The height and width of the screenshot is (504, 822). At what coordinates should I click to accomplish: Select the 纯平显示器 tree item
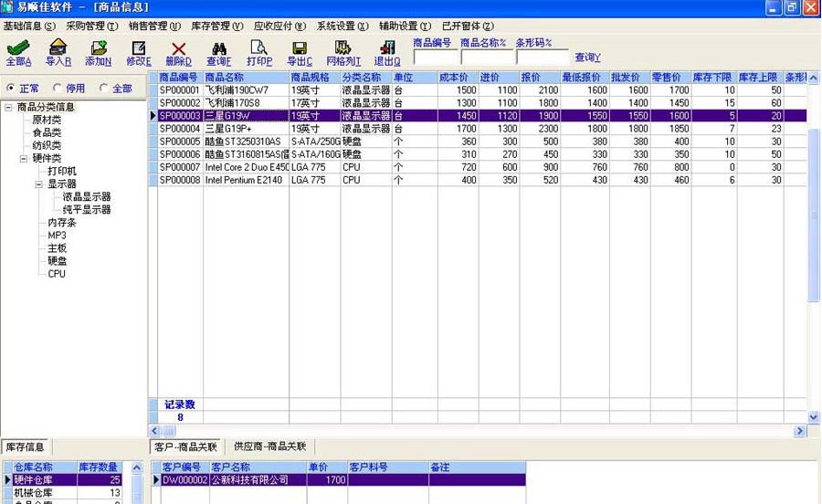click(87, 210)
